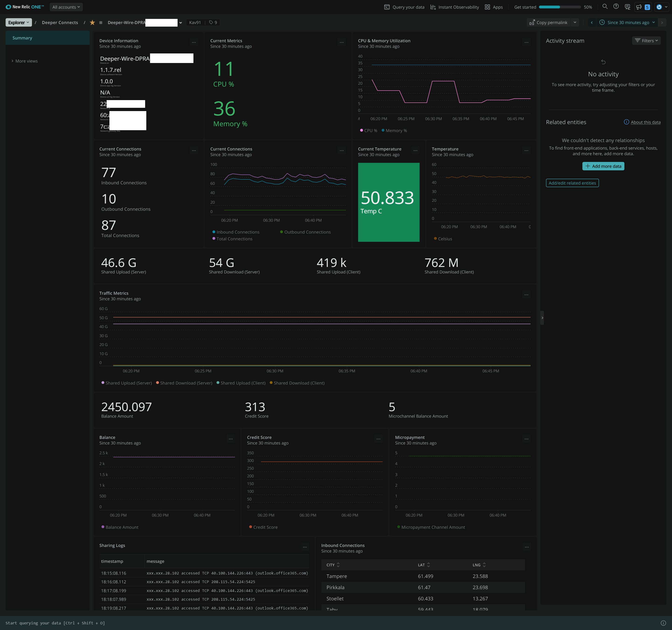Click the New Relic ONE logo
Image resolution: width=672 pixels, height=630 pixels.
25,7
